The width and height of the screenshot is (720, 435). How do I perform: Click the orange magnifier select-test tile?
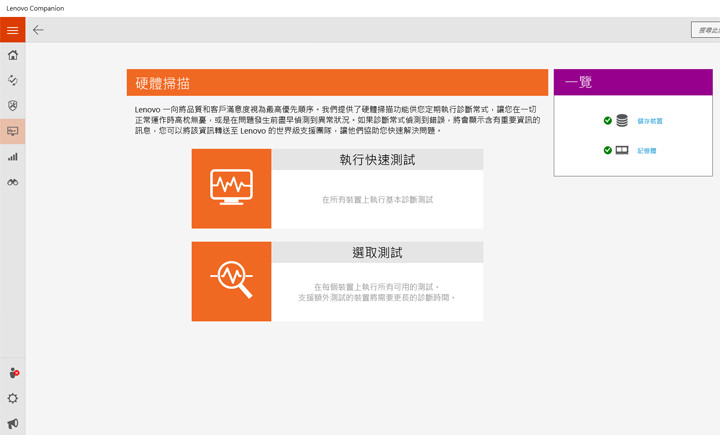(231, 281)
